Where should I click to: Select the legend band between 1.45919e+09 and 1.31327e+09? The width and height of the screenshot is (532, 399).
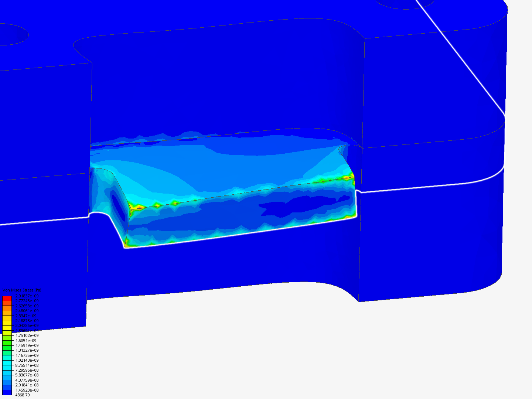[x=7, y=348]
